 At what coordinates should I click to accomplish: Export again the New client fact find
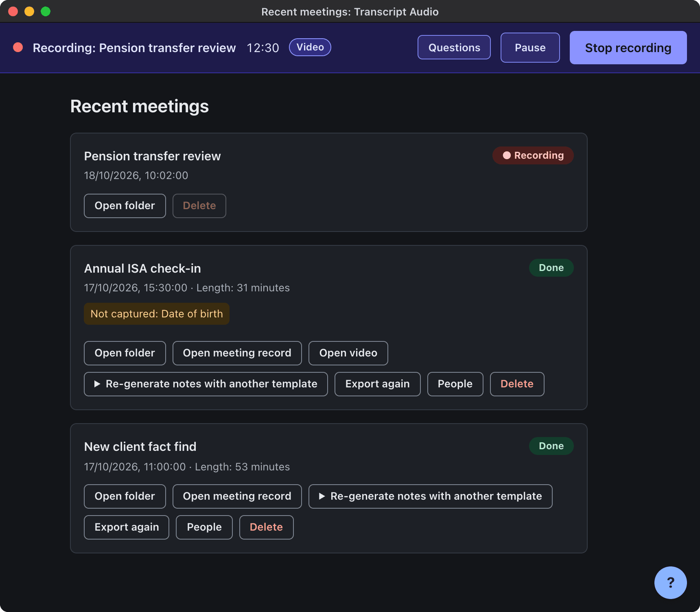coord(127,527)
